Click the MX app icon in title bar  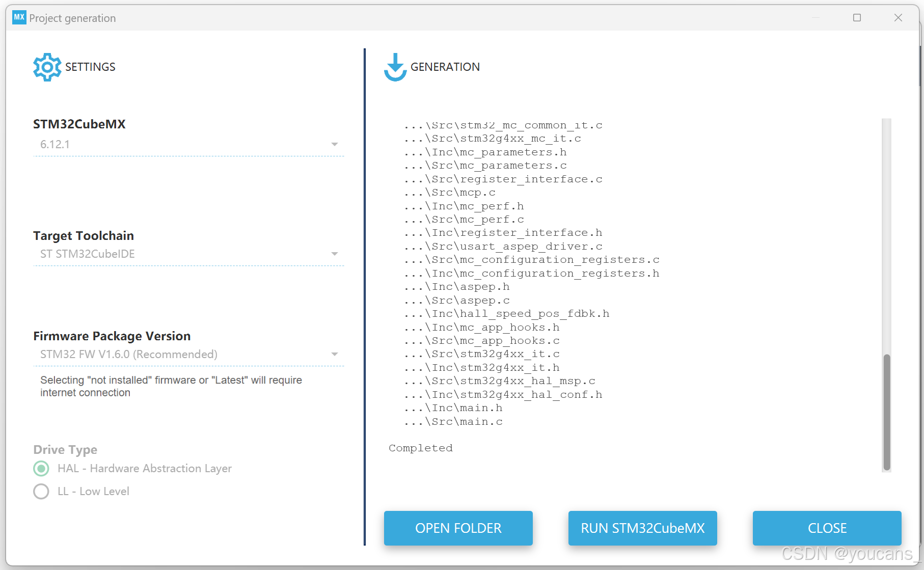point(19,17)
